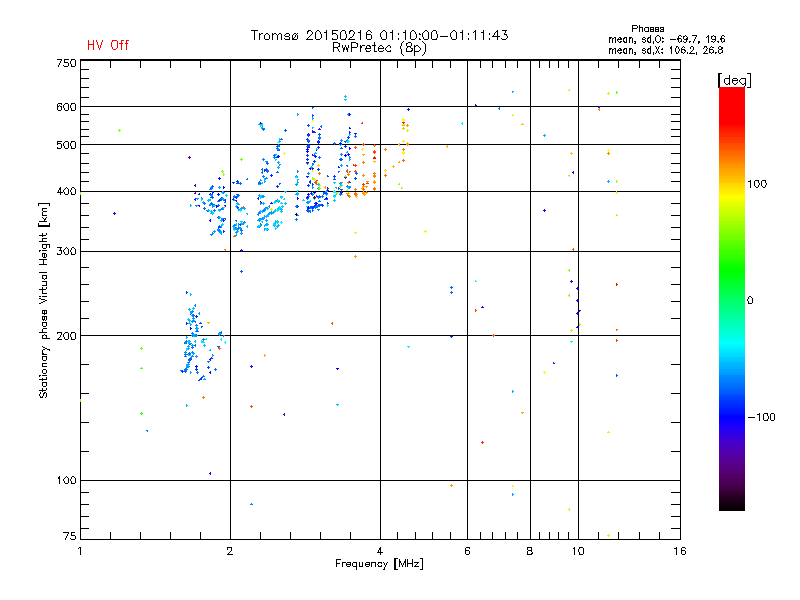Click the '0' colorbar tick label
Image resolution: width=800 pixels, height=600 pixels.
pos(750,301)
